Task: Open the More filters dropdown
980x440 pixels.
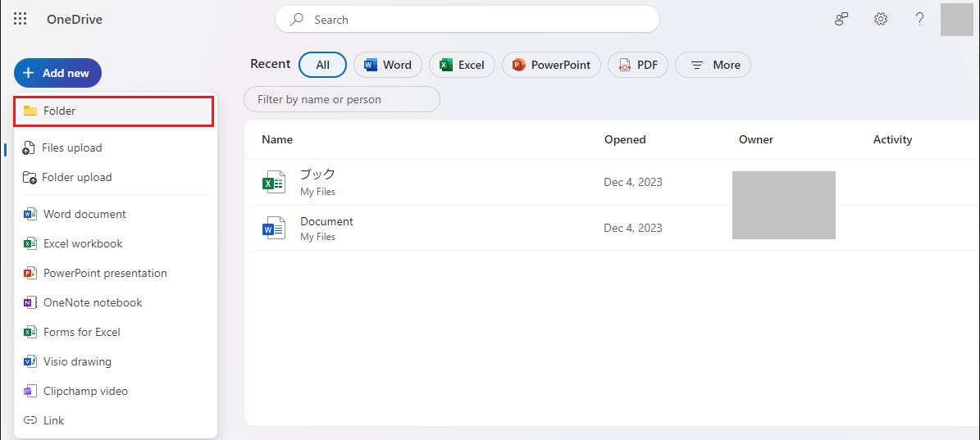Action: click(713, 65)
